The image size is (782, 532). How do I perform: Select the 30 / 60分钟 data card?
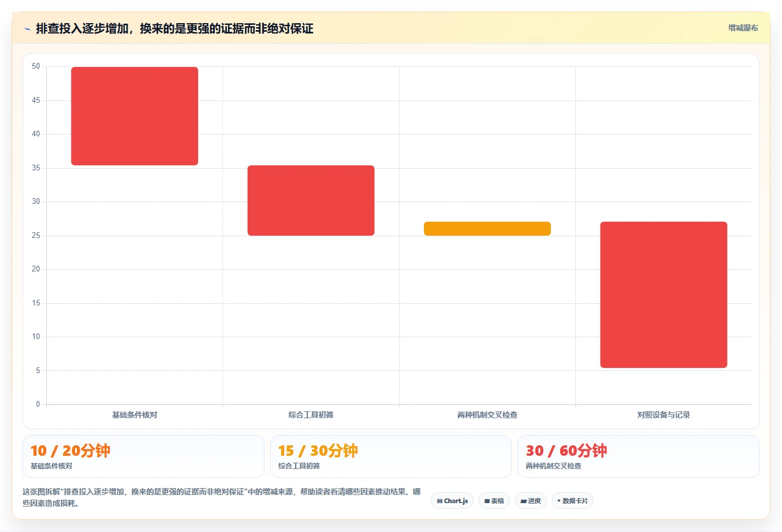[638, 456]
